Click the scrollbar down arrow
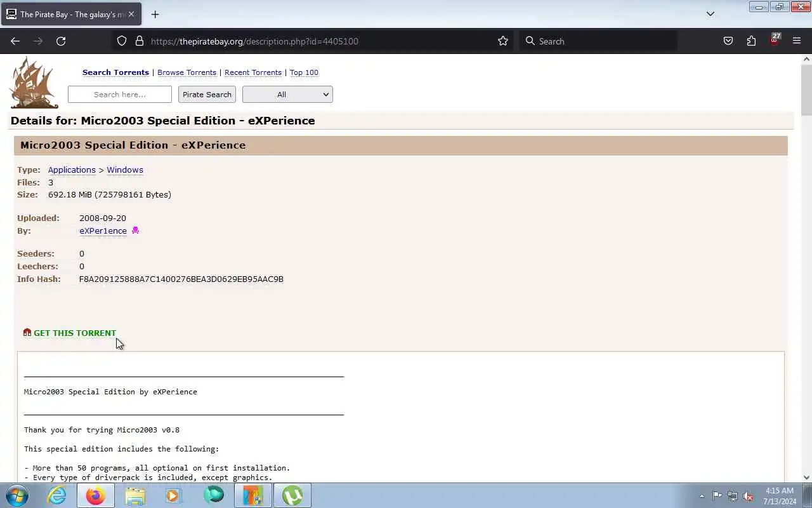Screen dimensions: 812x508 click(806, 478)
